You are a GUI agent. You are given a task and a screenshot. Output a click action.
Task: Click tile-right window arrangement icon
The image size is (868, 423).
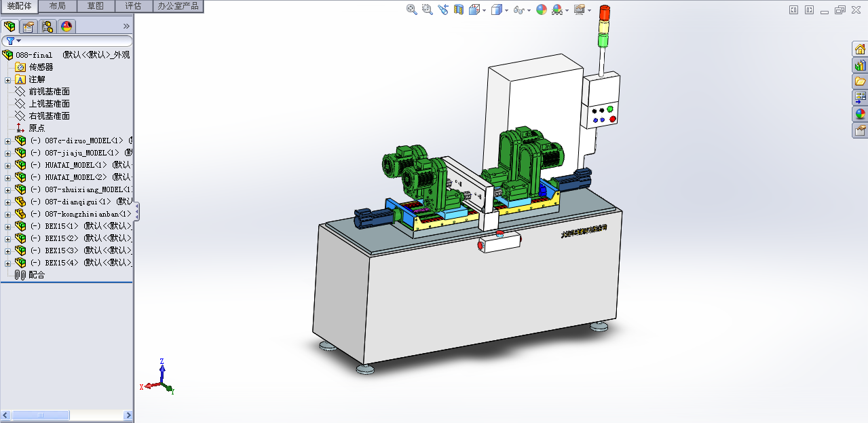pyautogui.click(x=809, y=10)
